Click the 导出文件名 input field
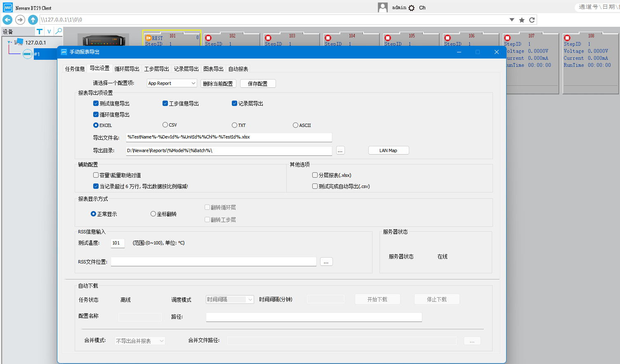This screenshot has width=620, height=364. click(x=229, y=137)
